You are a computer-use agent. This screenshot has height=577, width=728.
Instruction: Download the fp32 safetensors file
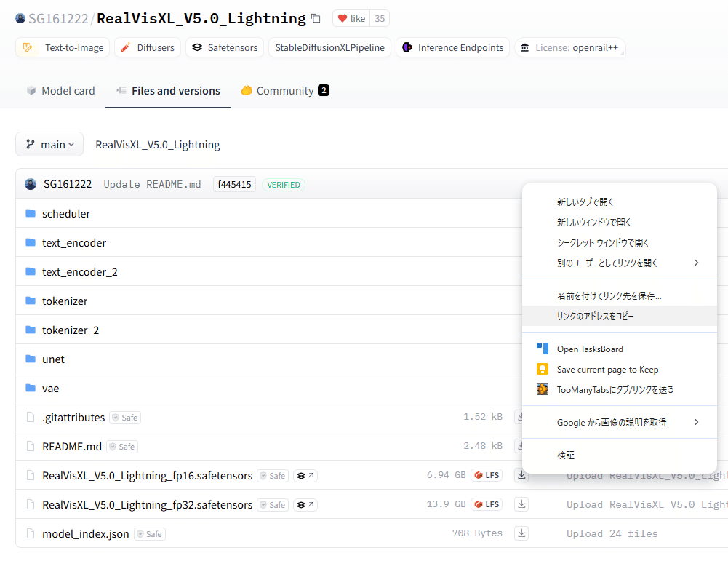522,504
